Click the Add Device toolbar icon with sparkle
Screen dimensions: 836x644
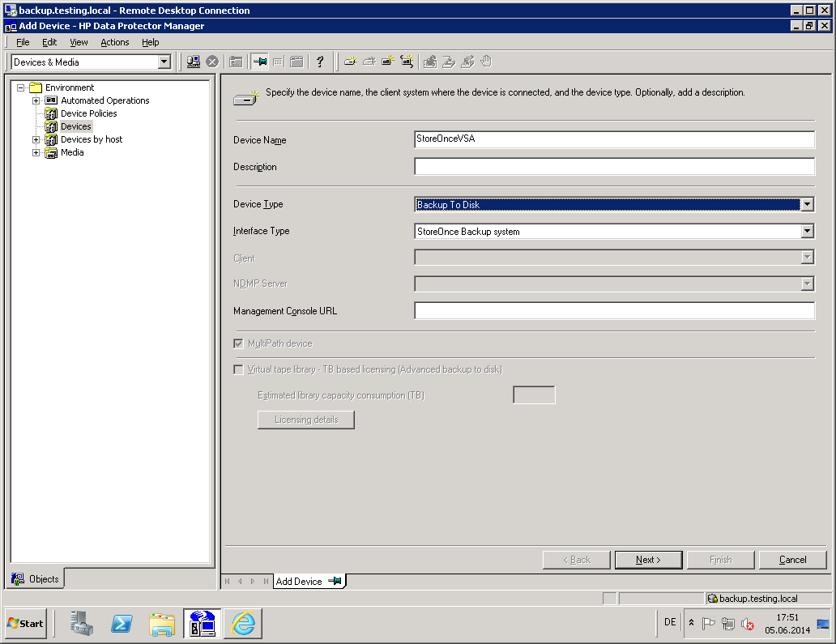(351, 62)
